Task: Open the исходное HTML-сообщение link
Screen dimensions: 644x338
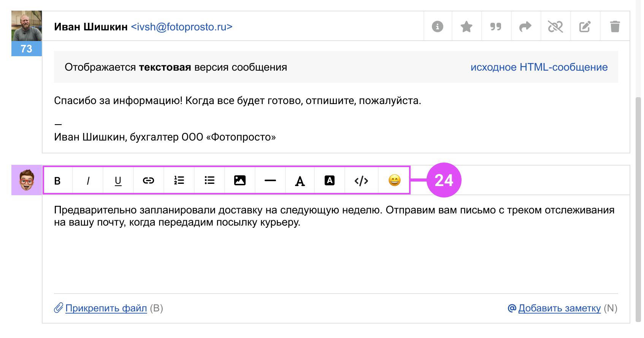Action: click(539, 67)
